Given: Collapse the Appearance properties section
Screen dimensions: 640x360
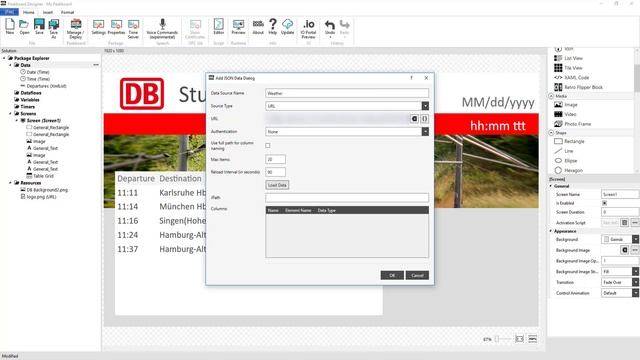Looking at the screenshot, I should (x=551, y=231).
